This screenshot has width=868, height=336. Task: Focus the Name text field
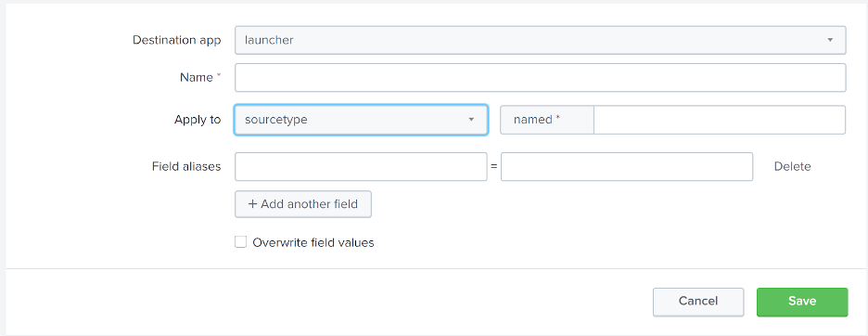(541, 78)
